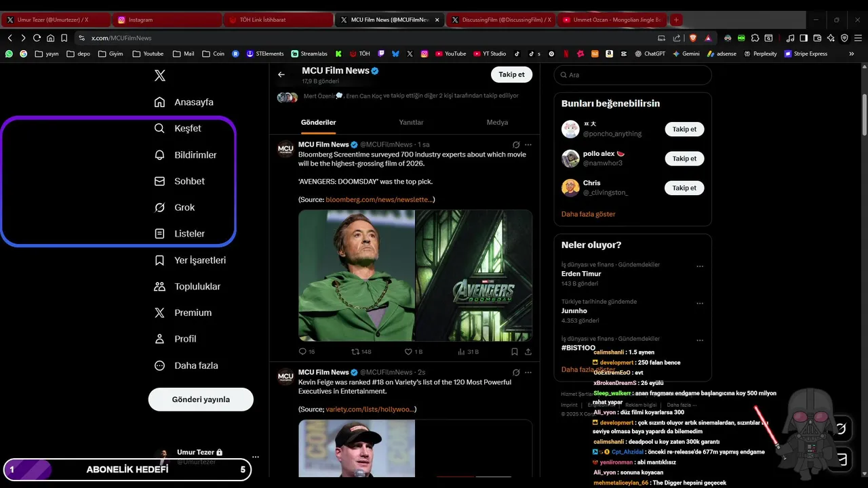This screenshot has height=488, width=868.
Task: Click the Ara search field
Action: coord(633,75)
